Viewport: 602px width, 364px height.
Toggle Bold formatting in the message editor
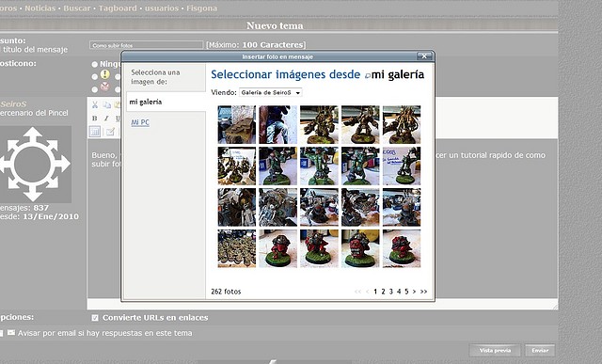[95, 119]
